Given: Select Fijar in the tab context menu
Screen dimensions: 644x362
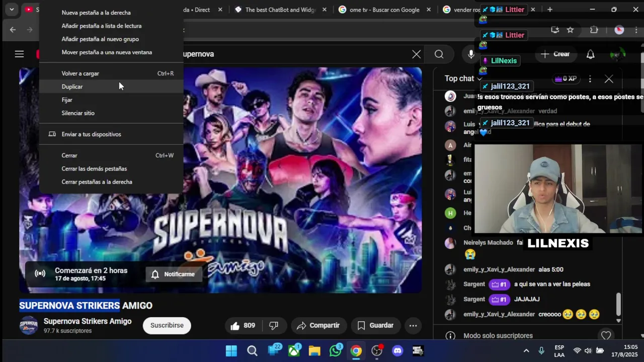Looking at the screenshot, I should click(x=111, y=100).
